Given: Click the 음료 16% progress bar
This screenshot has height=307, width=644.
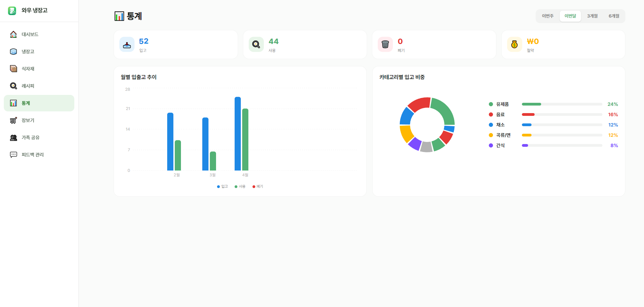Looking at the screenshot, I should point(562,114).
